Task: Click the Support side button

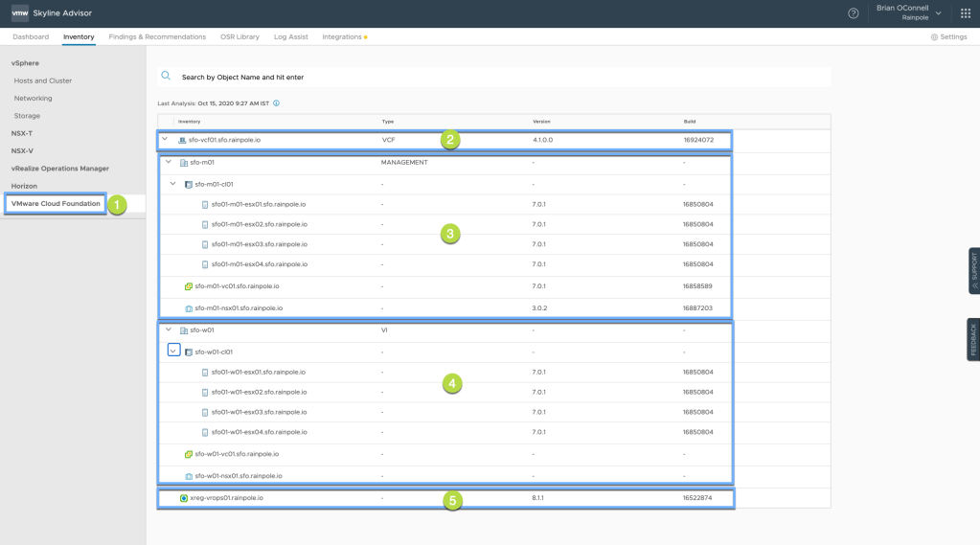Action: point(973,271)
